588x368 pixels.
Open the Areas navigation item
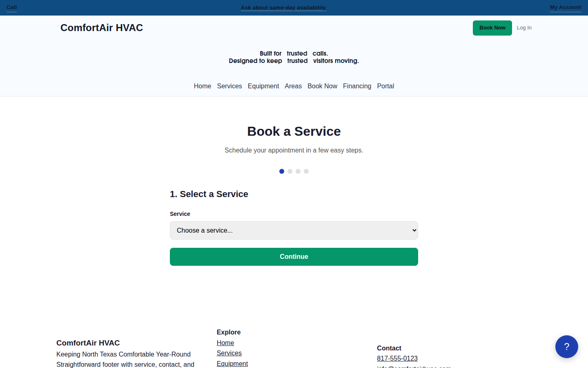tap(293, 86)
